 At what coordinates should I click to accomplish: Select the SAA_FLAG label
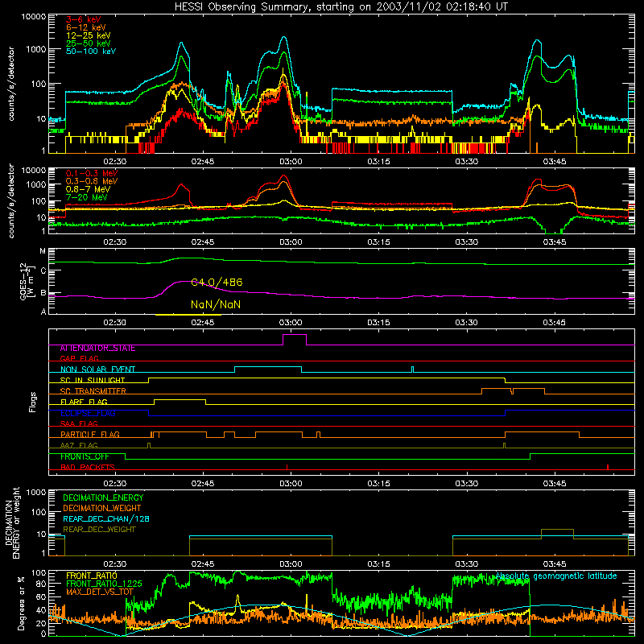[79, 423]
